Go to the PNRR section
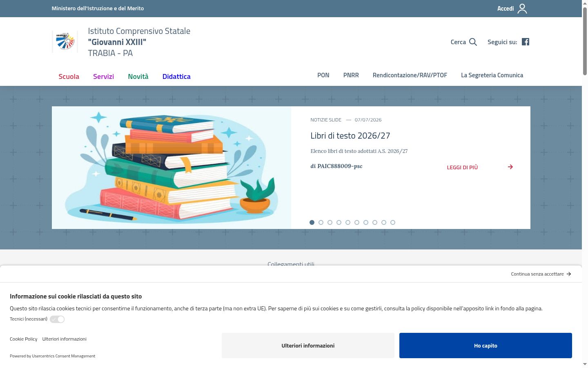This screenshot has width=588, height=368. click(x=351, y=75)
